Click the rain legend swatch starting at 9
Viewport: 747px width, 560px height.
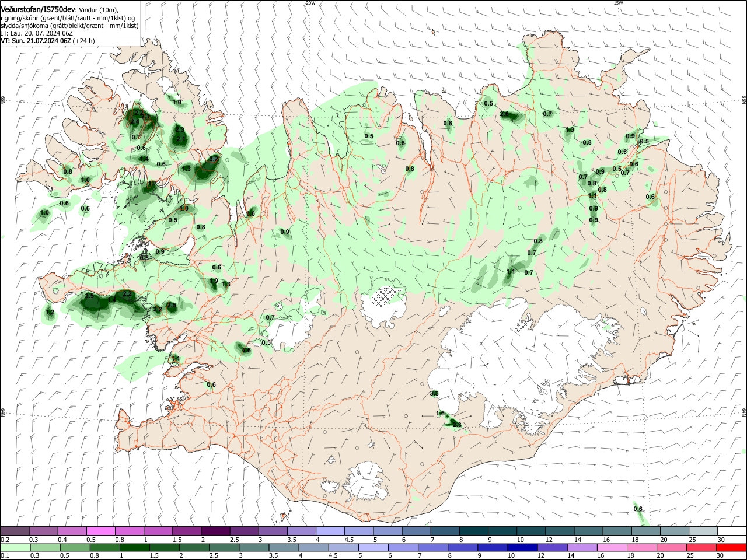pyautogui.click(x=493, y=548)
